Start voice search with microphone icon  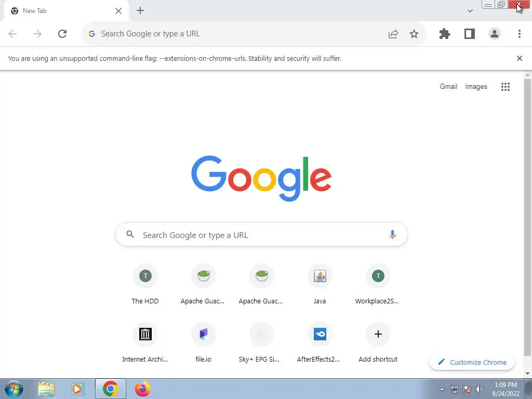click(392, 234)
